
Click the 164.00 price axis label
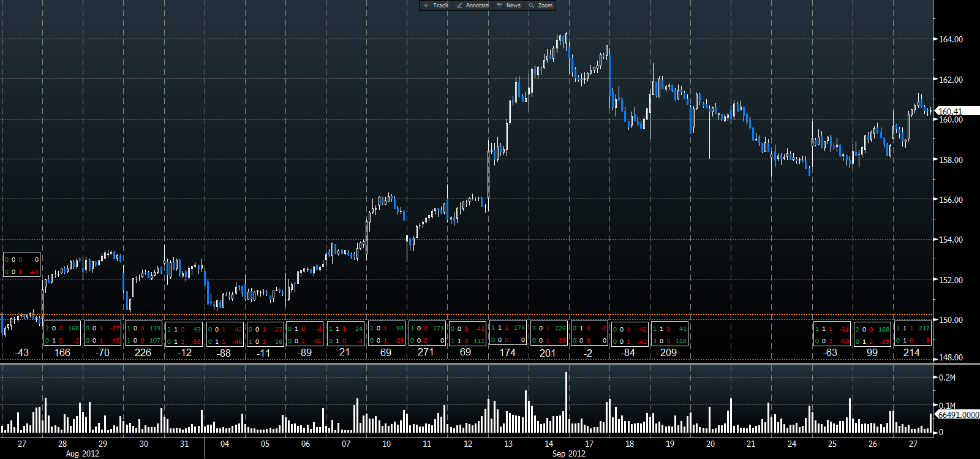(x=951, y=39)
